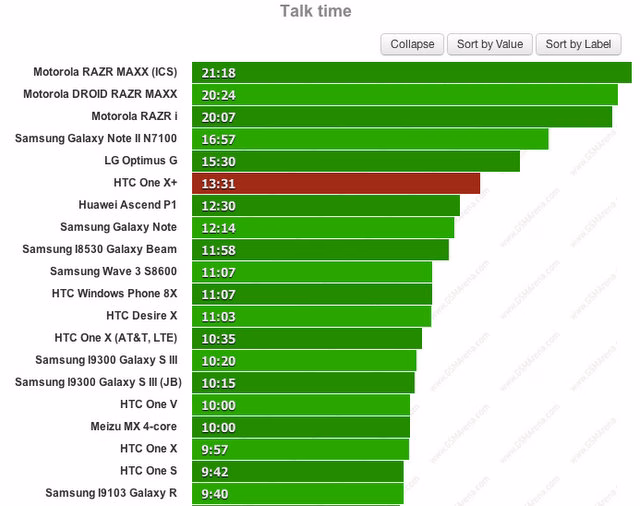Click the 10:35 value on bar
The image size is (640, 506).
[218, 339]
